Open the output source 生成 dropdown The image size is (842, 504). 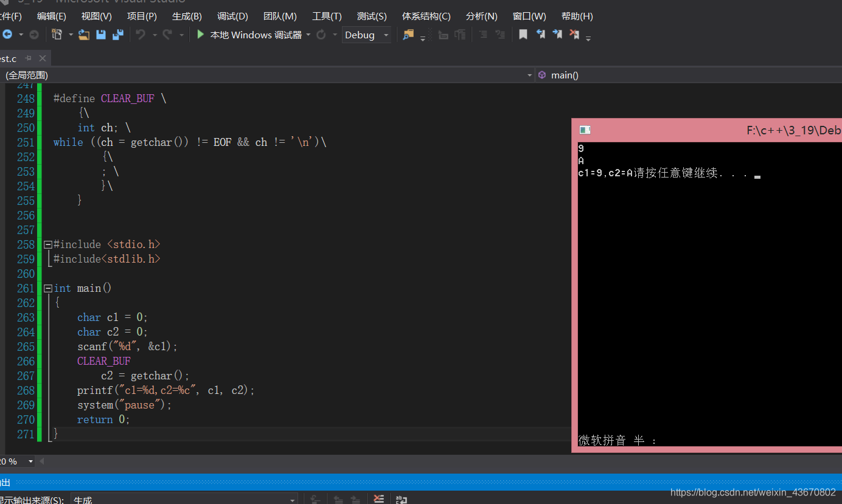184,500
